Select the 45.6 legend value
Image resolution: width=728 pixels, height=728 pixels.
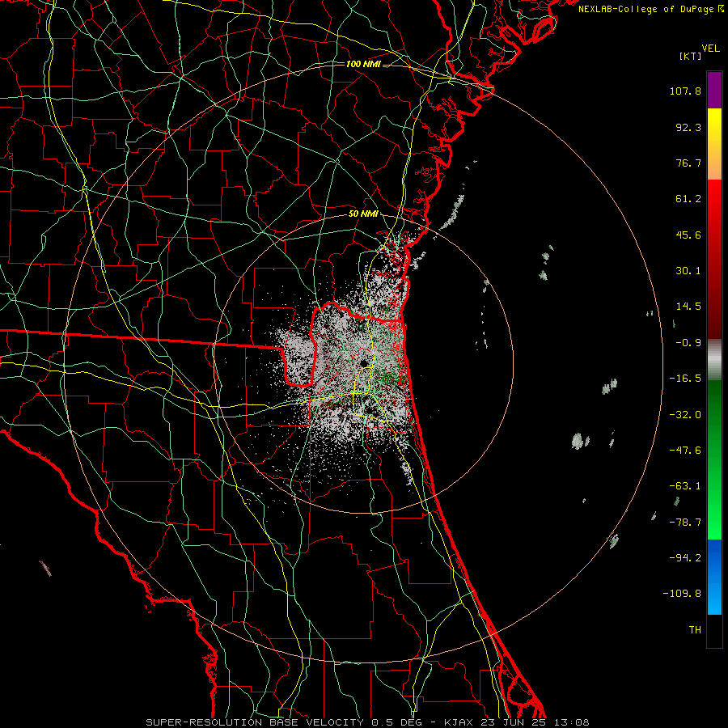(688, 235)
